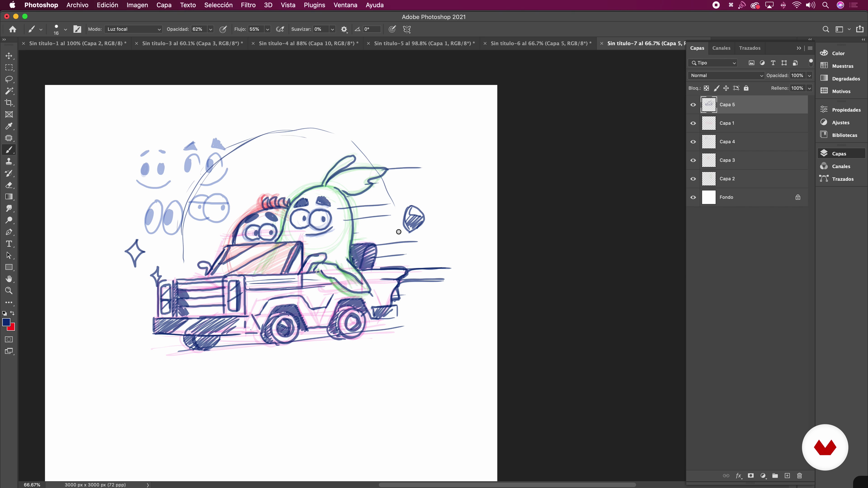Screen dimensions: 868x488
Task: Enable airbrush build-up effect
Action: click(x=280, y=29)
